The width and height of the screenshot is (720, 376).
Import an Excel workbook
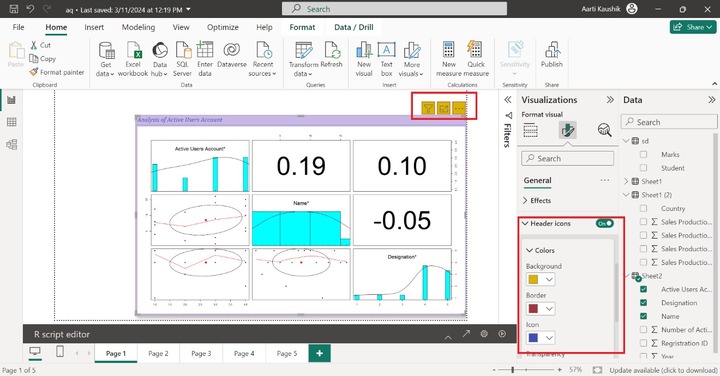click(133, 59)
